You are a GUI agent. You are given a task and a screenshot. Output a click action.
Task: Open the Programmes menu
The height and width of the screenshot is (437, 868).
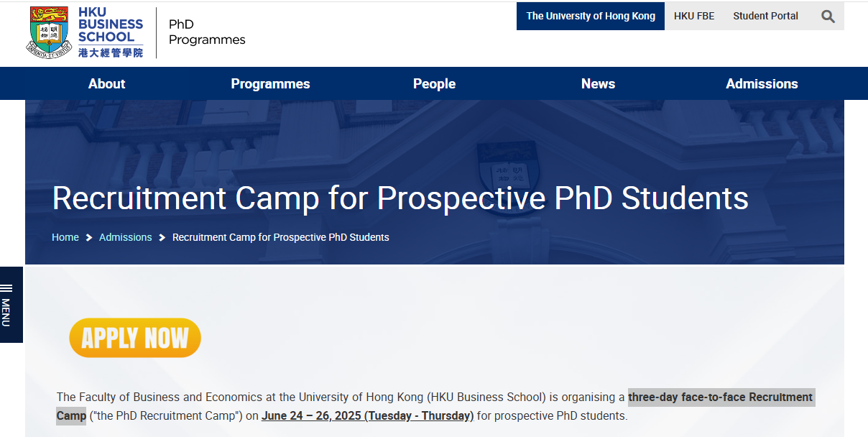coord(270,83)
